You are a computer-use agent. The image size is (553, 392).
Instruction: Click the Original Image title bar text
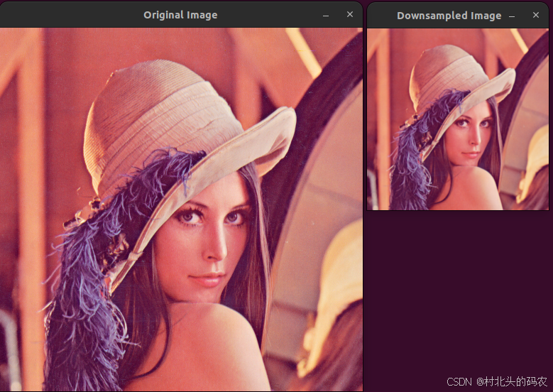tap(180, 15)
